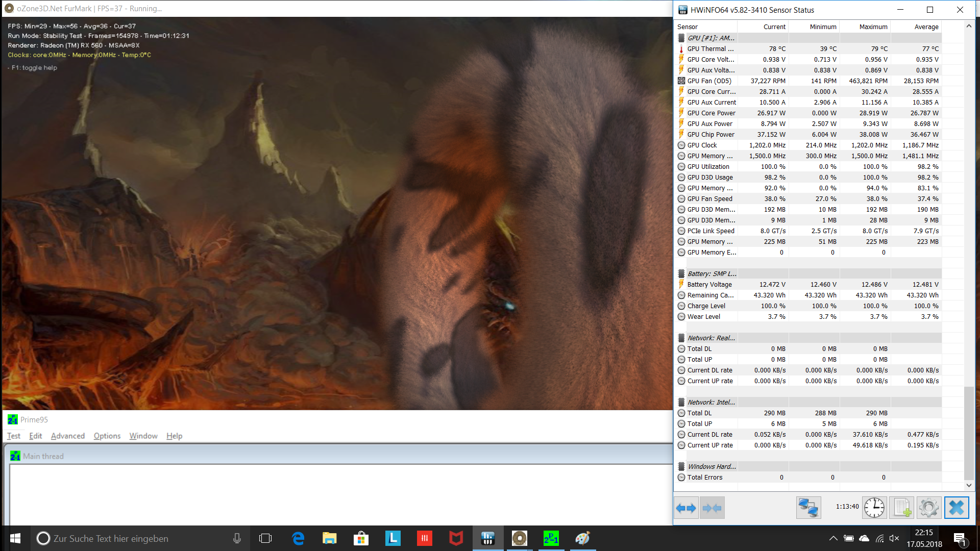The image size is (980, 551).
Task: Maximize the HWiNFO64 Sensor Status window
Action: coord(930,10)
